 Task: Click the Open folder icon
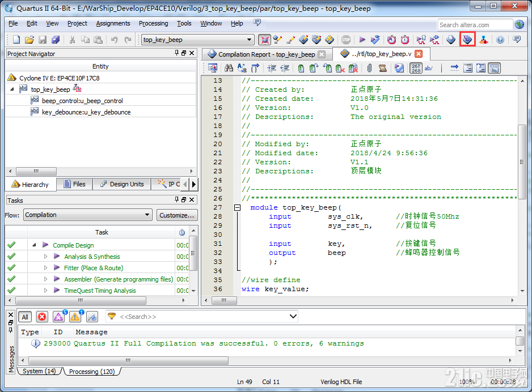click(29, 40)
